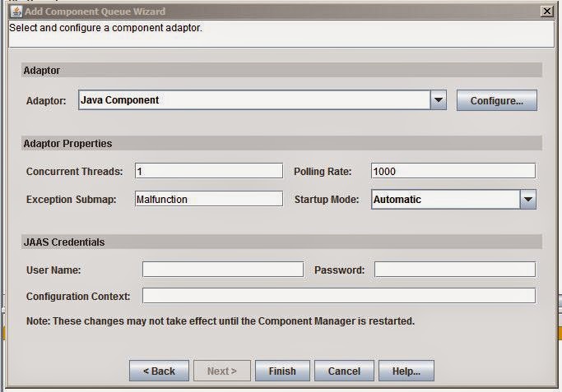Cancel the wizard
This screenshot has height=392, width=562.
click(344, 371)
